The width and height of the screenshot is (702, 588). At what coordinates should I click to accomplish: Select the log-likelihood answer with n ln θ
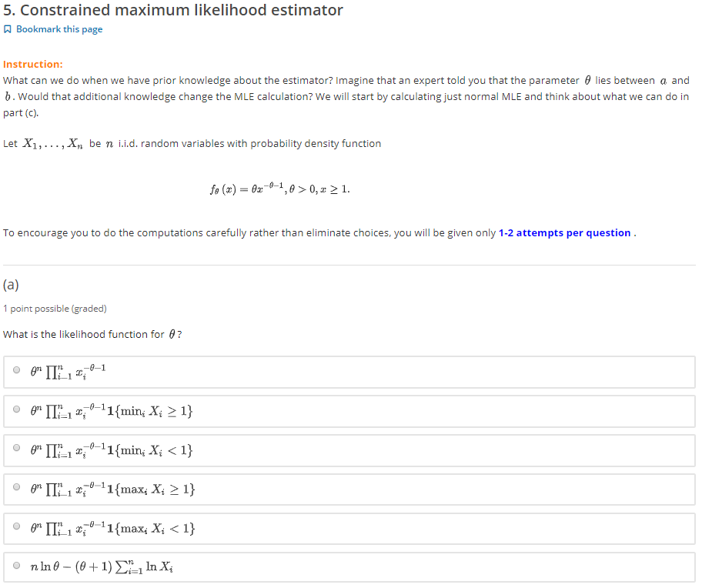(16, 566)
